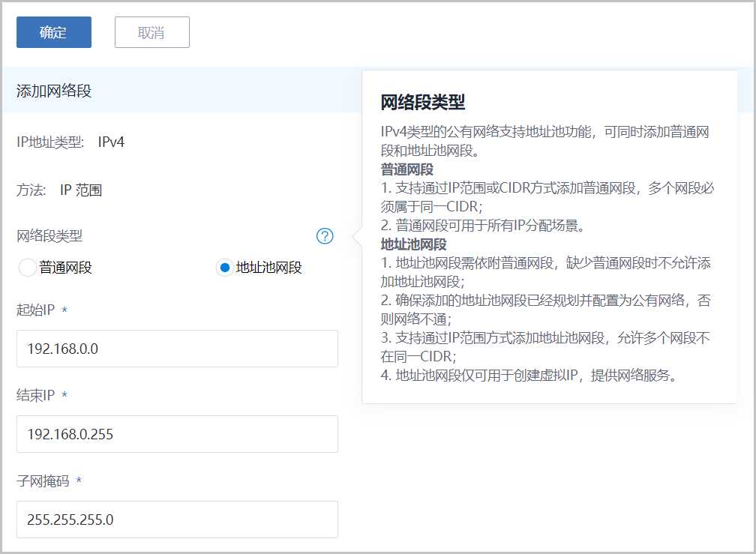Screen dimensions: 756x554
Task: Click the 取消 cancel button
Action: click(151, 32)
